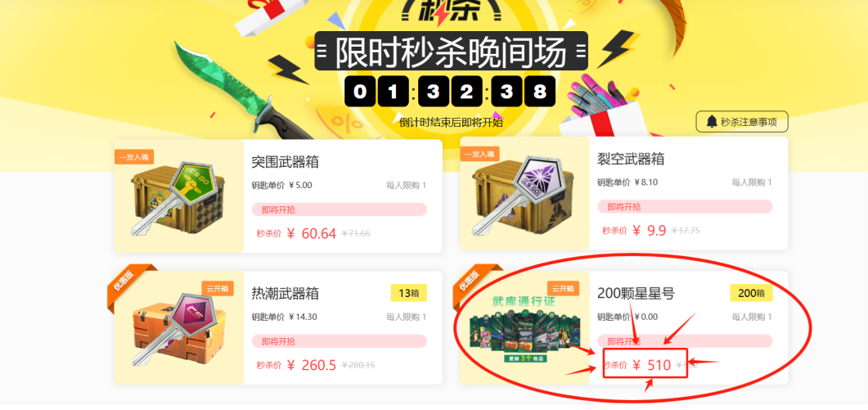The image size is (868, 410).
Task: Click the 一发入魂 tag on 裂空武器箱
Action: pyautogui.click(x=479, y=154)
